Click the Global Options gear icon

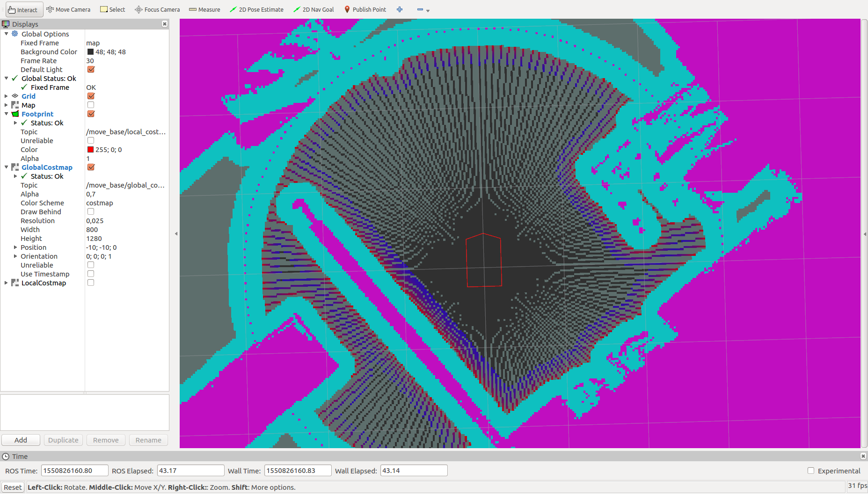tap(15, 34)
